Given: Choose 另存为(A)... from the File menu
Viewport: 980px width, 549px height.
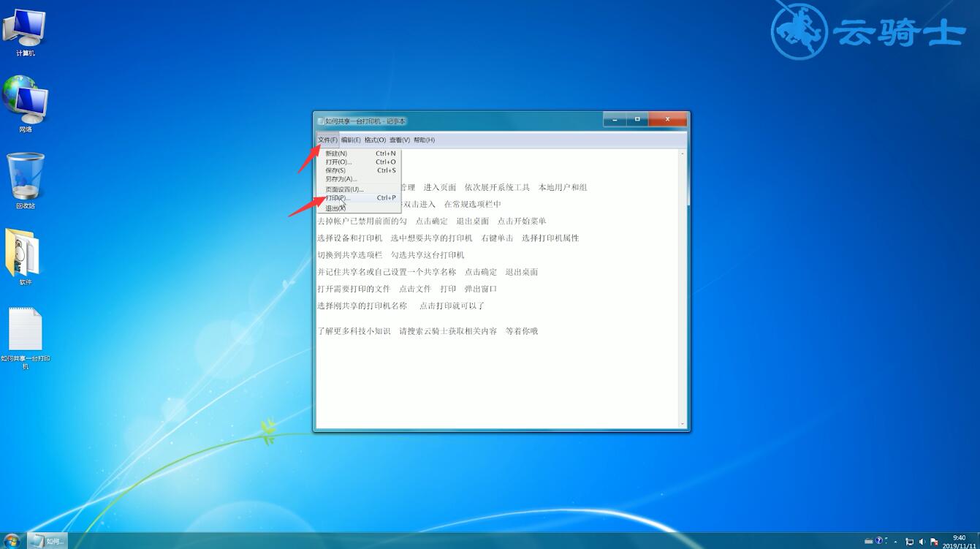Looking at the screenshot, I should coord(359,178).
